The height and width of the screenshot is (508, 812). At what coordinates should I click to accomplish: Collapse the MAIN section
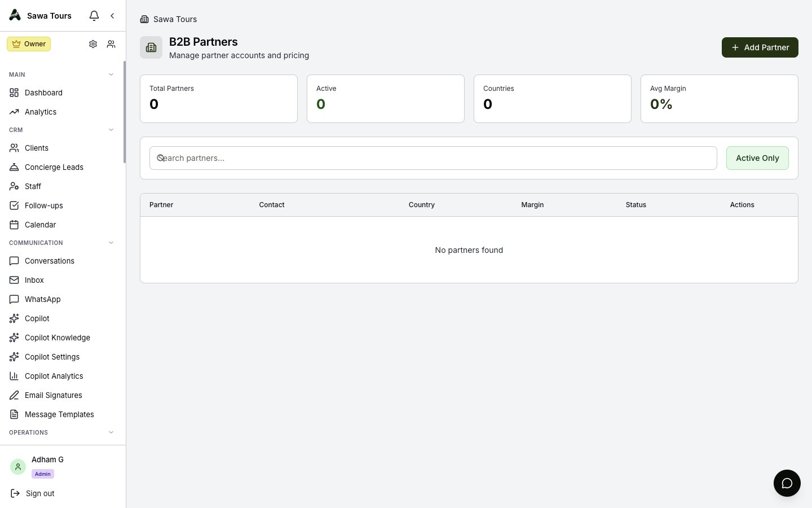pos(111,75)
